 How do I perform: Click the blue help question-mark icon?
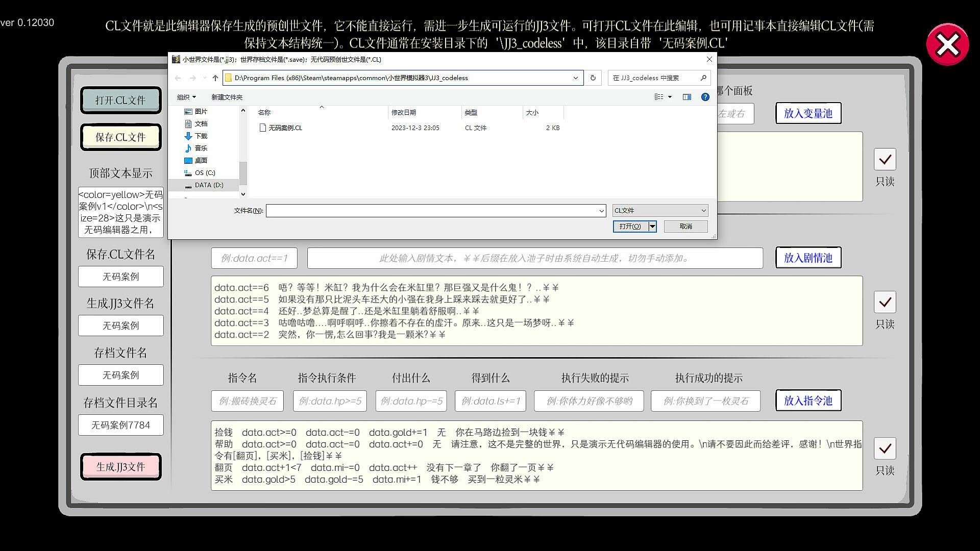705,97
